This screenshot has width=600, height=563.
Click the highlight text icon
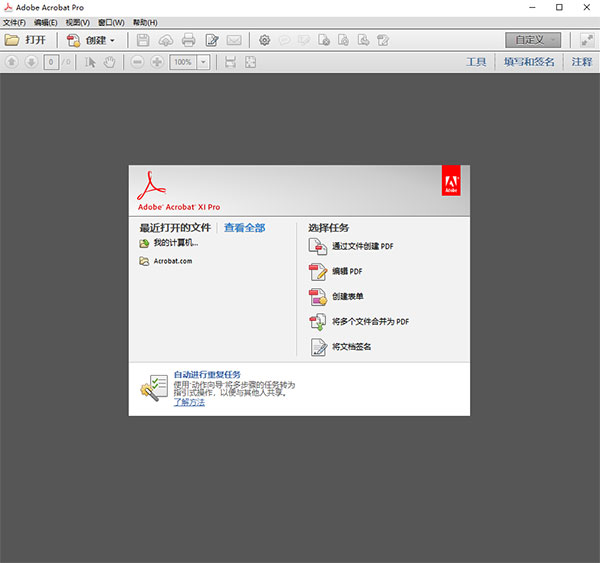point(304,40)
